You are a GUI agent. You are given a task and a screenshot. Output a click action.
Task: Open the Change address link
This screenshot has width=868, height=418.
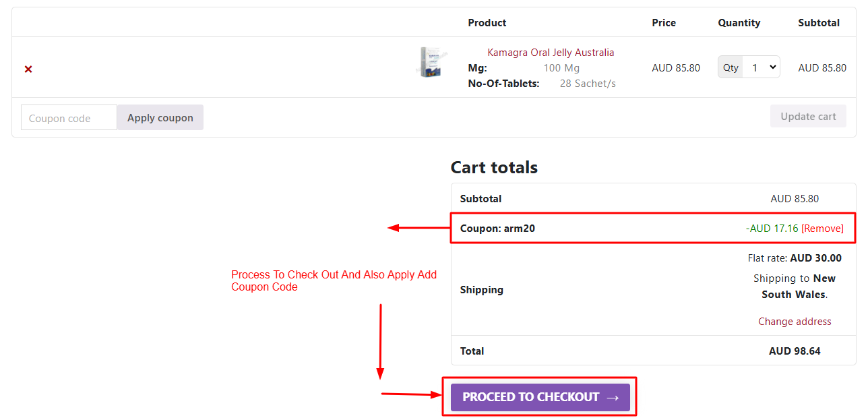[x=795, y=322]
